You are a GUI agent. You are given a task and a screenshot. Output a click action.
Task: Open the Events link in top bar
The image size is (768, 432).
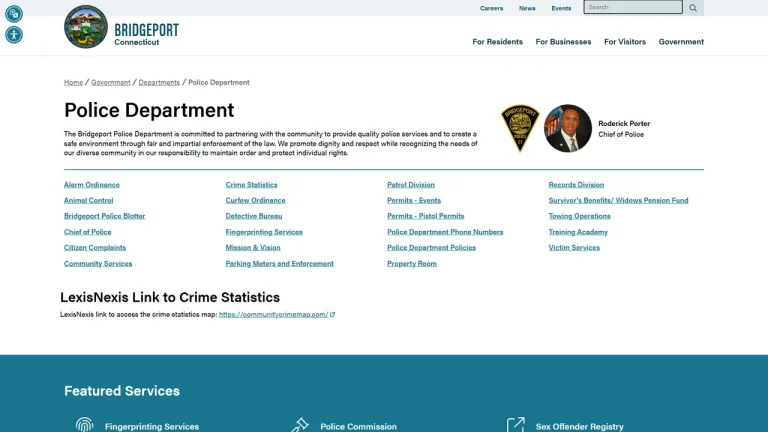pos(561,8)
